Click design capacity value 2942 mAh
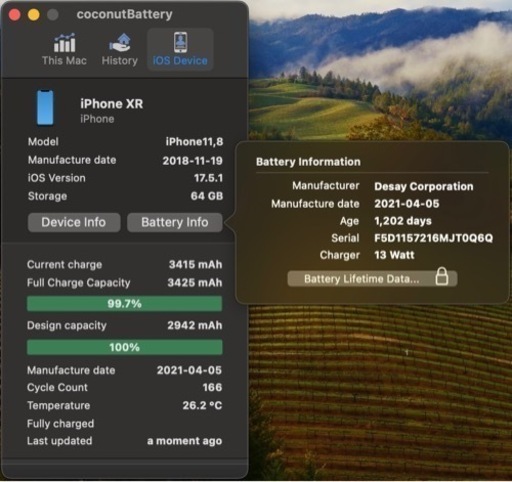 195,325
